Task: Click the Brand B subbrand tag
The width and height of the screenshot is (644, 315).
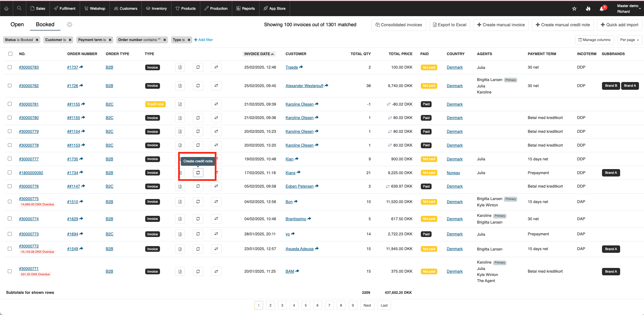Action: coord(611,86)
